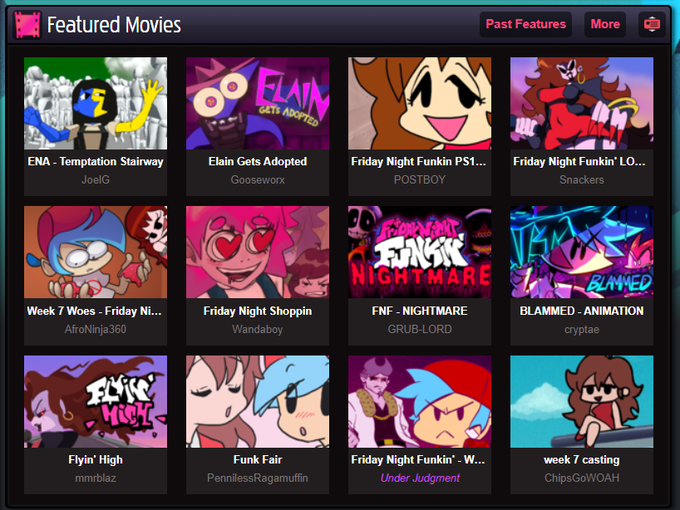The image size is (680, 510).
Task: Click the view toggle icon beside More
Action: point(652,24)
